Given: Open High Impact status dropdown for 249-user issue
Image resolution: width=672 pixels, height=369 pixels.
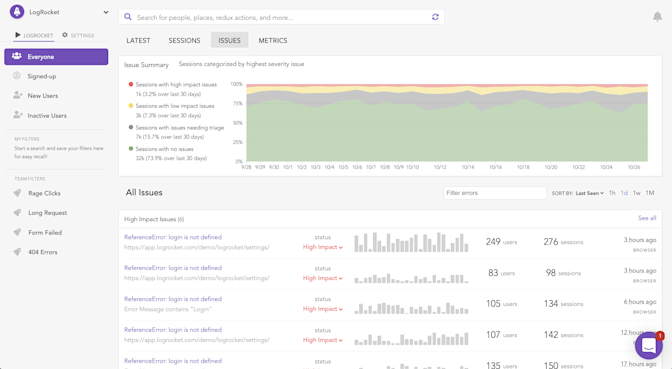Looking at the screenshot, I should point(323,247).
